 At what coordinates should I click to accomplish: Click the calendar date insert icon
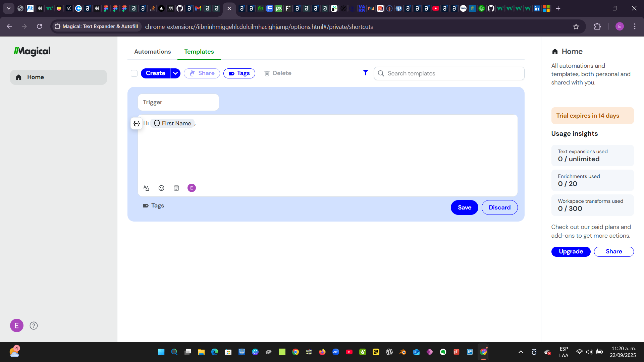(x=176, y=188)
